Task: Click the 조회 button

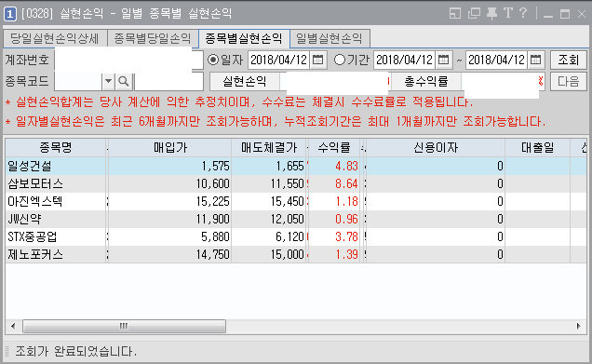Action: [568, 60]
